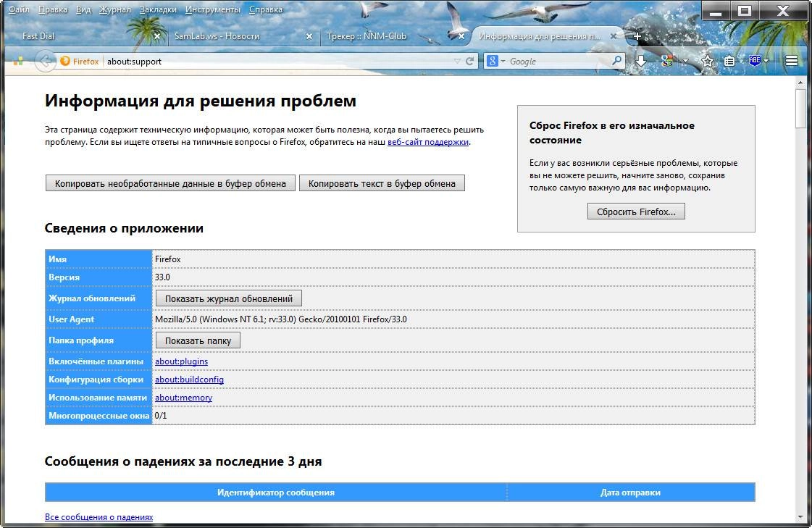Select the version value 33.0
812x528 pixels.
(162, 277)
